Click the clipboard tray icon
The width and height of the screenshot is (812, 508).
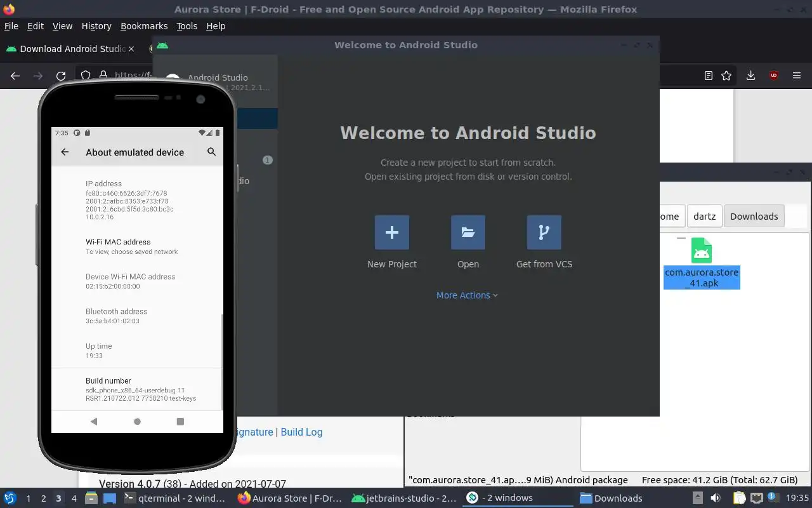[739, 498]
